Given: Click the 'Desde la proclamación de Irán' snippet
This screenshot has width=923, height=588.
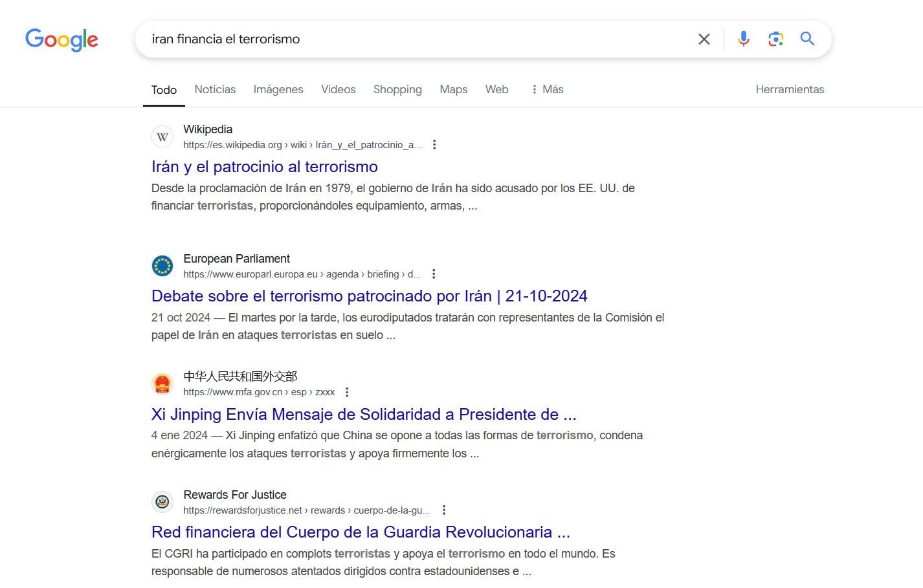Looking at the screenshot, I should click(x=393, y=197).
